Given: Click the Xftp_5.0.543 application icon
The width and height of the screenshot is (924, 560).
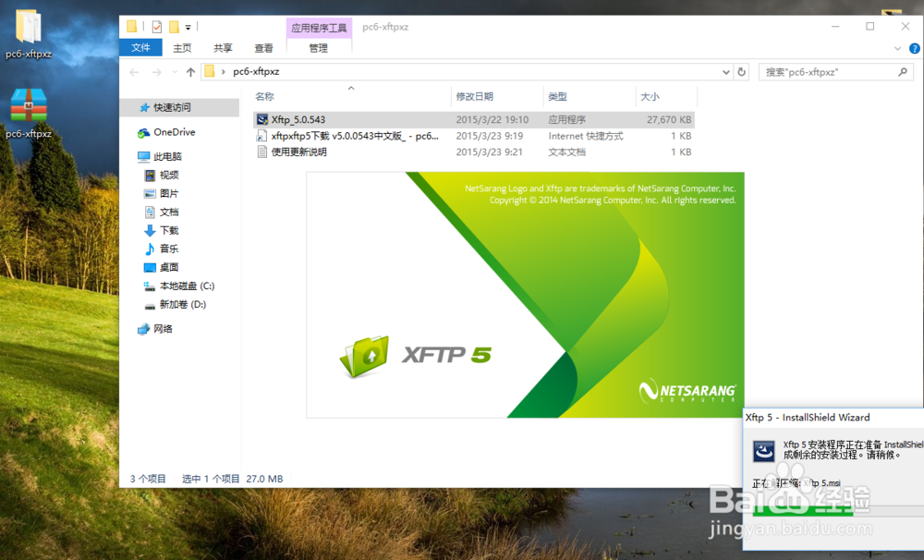Looking at the screenshot, I should (x=262, y=119).
